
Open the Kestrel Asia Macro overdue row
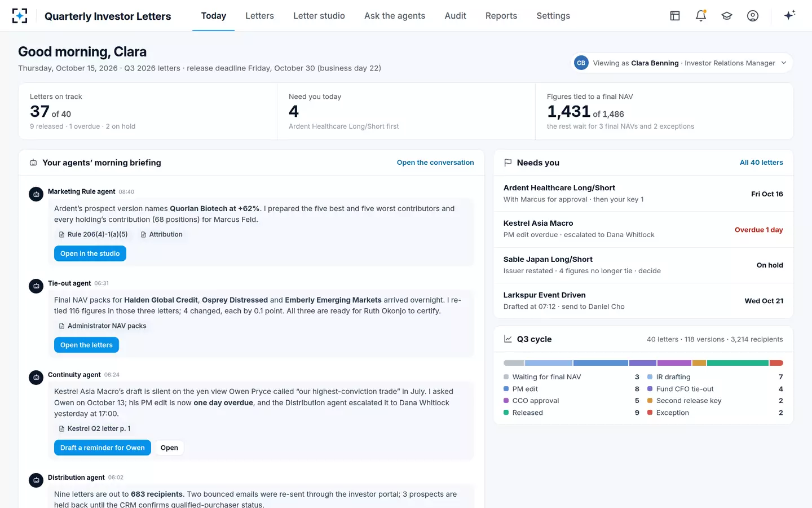tap(643, 229)
